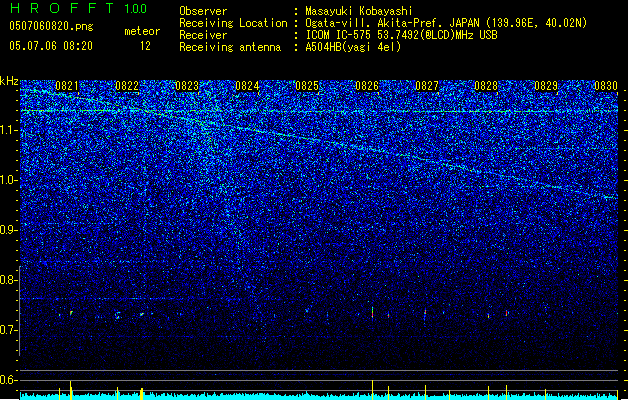
Task: Click the 0.7 kHz axis label
Action: click(9, 330)
